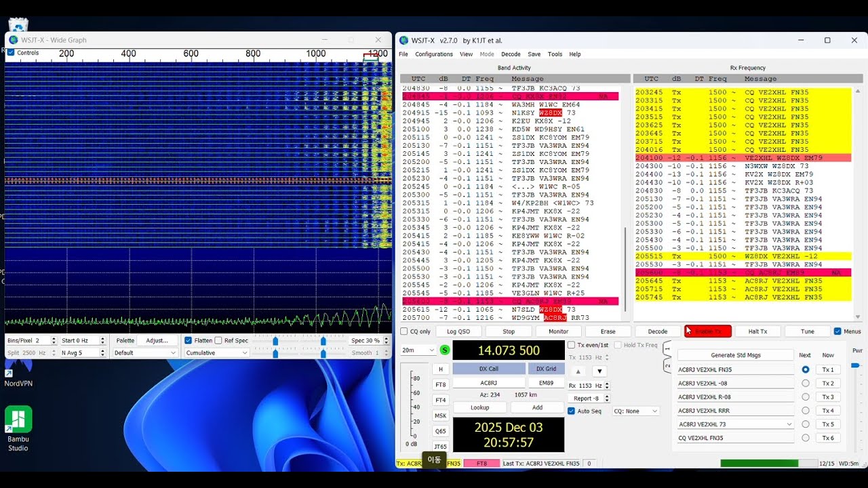Click the Erase button
The image size is (868, 488).
(608, 331)
